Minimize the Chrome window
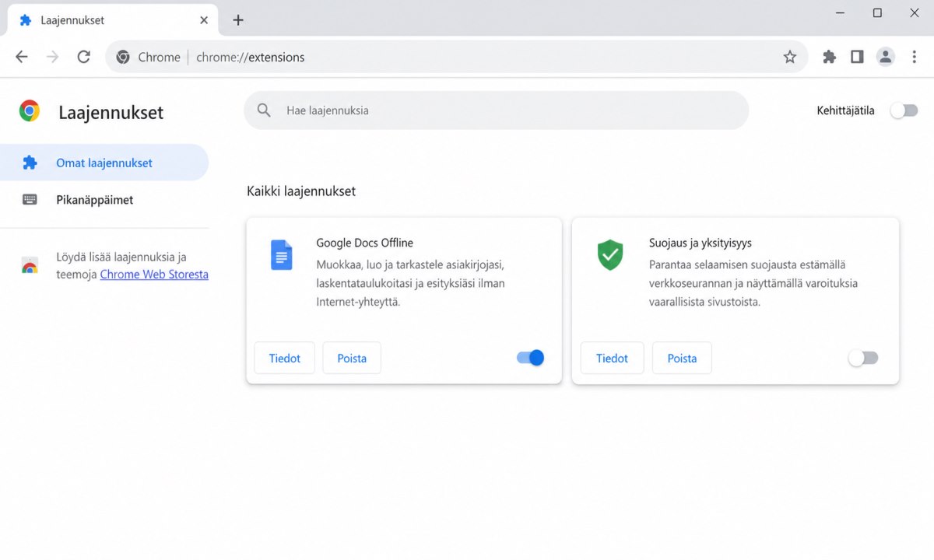This screenshot has height=560, width=934. tap(841, 13)
